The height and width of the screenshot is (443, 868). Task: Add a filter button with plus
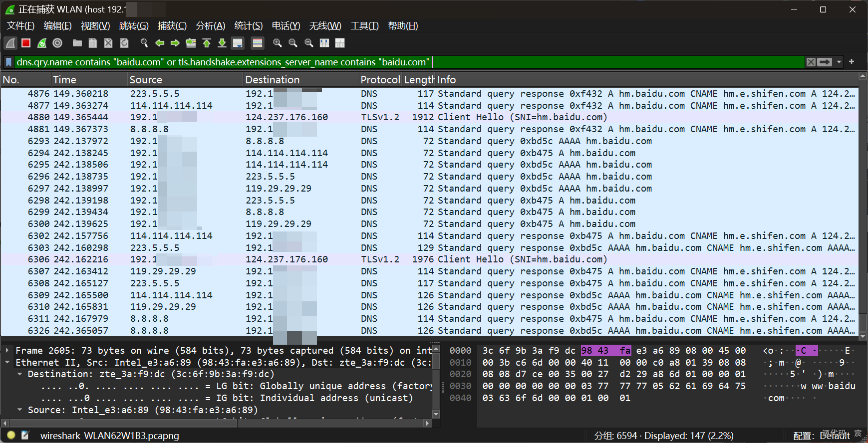[x=852, y=61]
